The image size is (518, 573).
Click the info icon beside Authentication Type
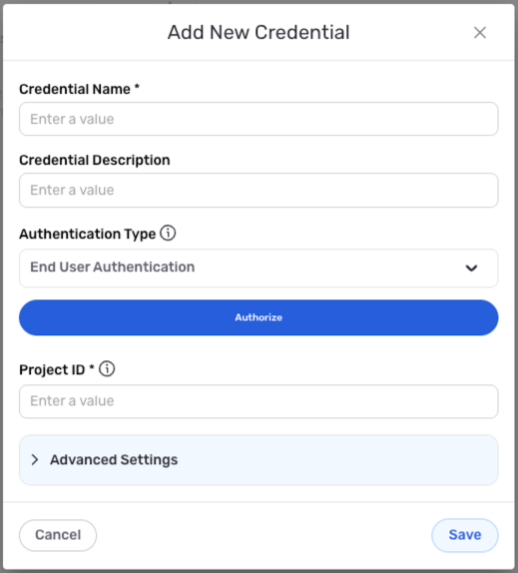coord(168,233)
